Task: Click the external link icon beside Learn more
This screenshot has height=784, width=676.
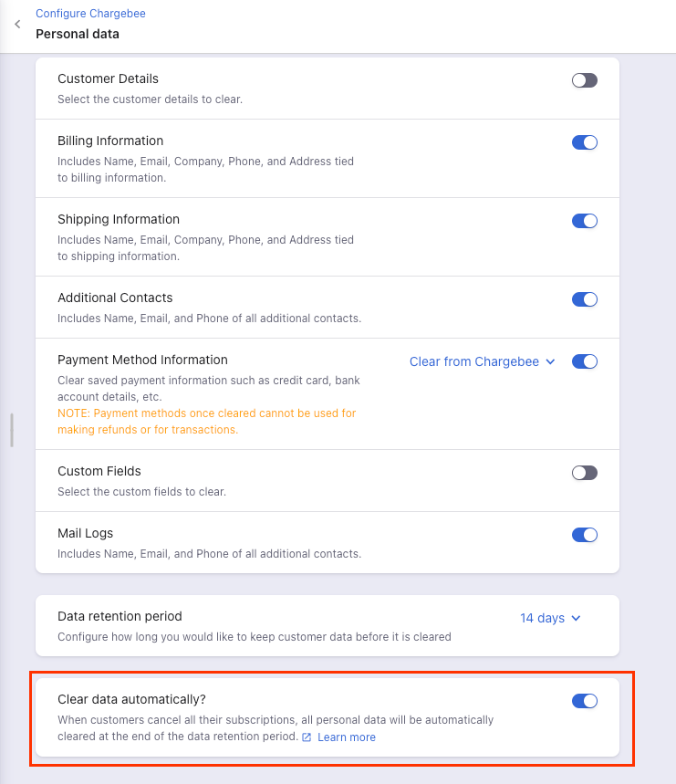Action: pyautogui.click(x=307, y=737)
